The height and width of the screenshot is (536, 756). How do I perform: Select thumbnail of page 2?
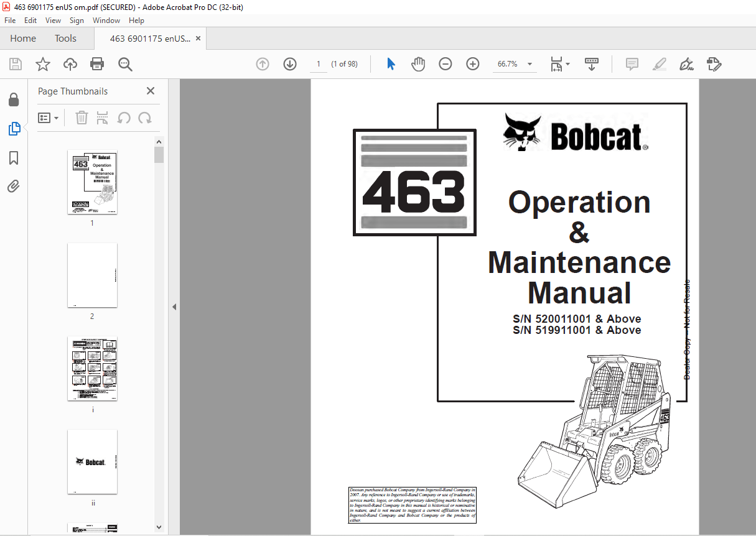pos(92,275)
